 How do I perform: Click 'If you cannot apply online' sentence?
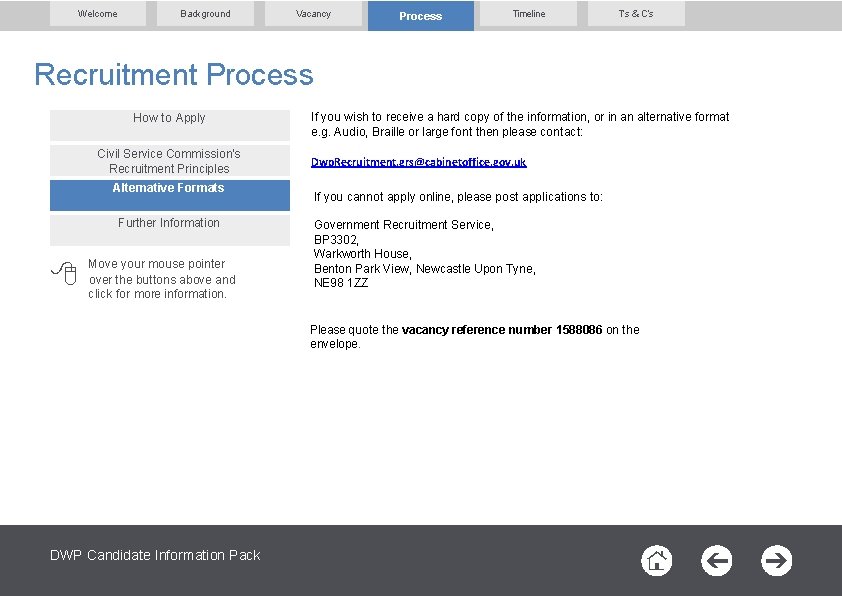pos(458,197)
